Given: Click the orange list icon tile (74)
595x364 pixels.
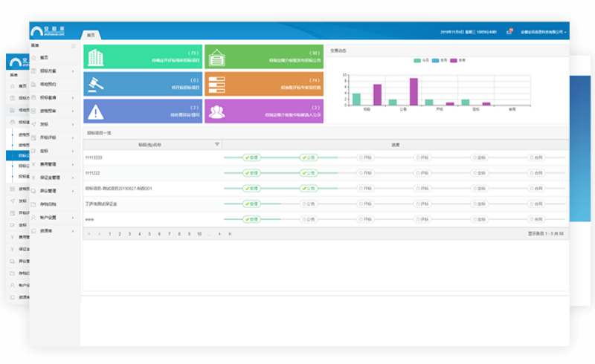Looking at the screenshot, I should 264,83.
